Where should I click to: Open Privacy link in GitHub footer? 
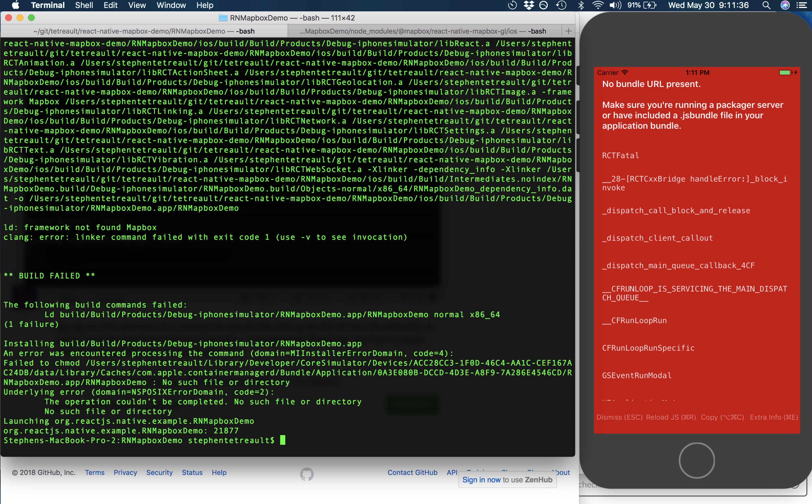click(125, 472)
